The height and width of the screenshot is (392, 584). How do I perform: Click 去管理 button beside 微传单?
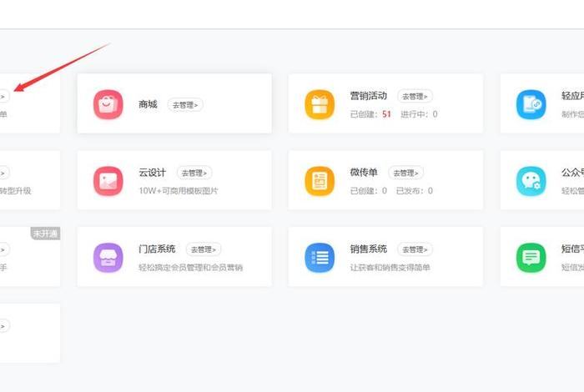tap(406, 173)
